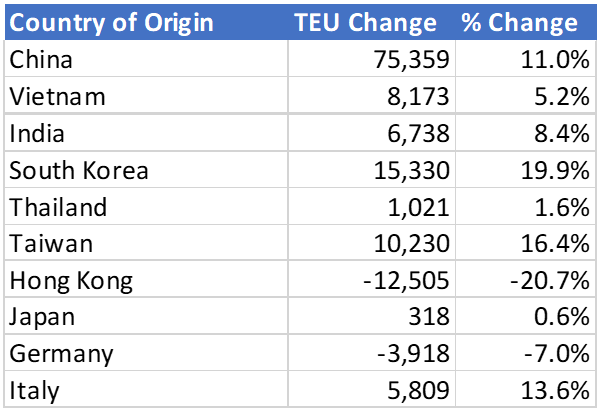Click the Country of Origin header
Image resolution: width=603 pixels, height=410 pixels.
pyautogui.click(x=111, y=23)
